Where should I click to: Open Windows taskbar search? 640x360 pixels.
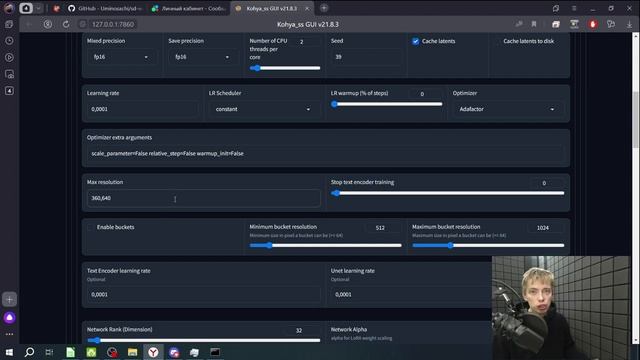[29, 352]
